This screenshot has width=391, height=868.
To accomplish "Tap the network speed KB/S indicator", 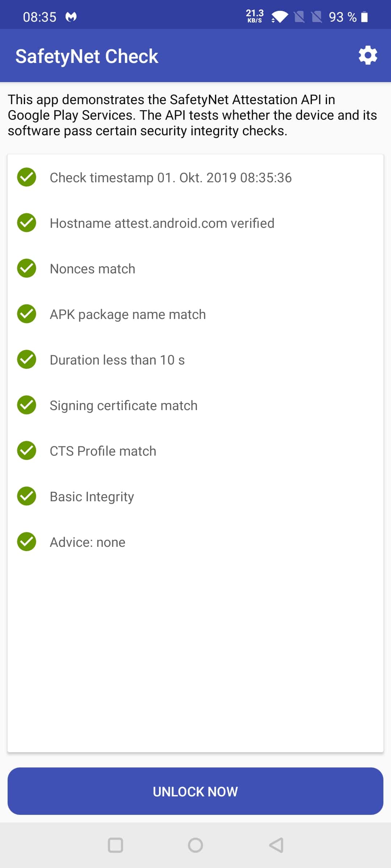I will (x=255, y=16).
